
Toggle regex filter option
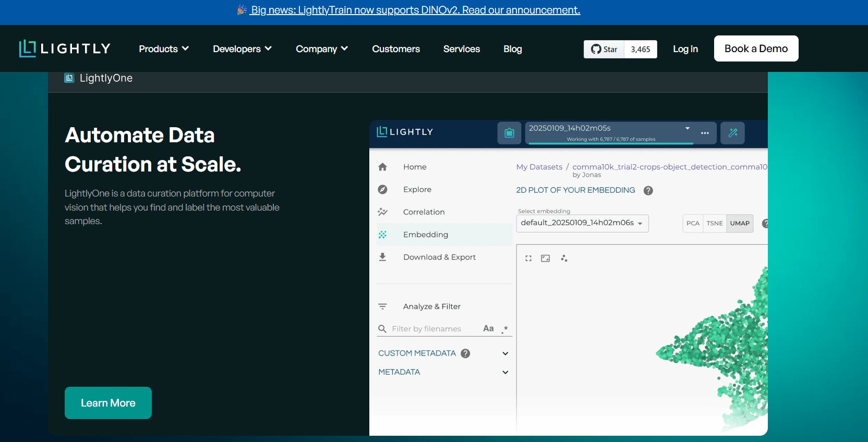(504, 329)
